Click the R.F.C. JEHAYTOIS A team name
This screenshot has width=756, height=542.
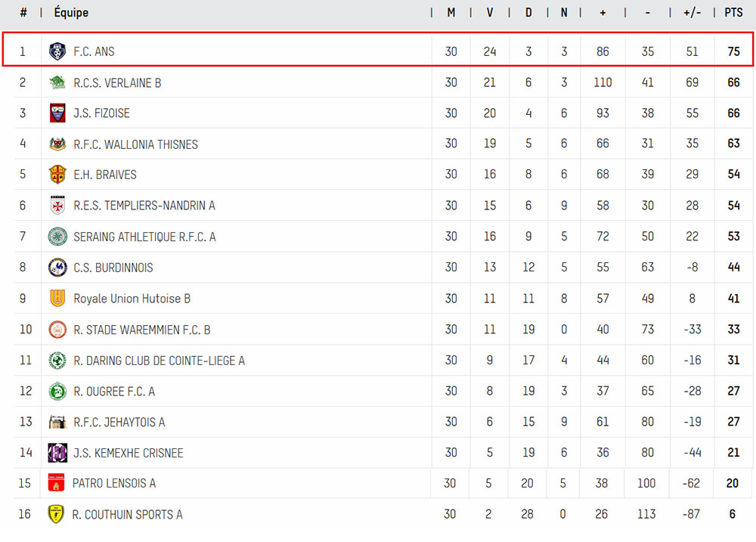[119, 422]
